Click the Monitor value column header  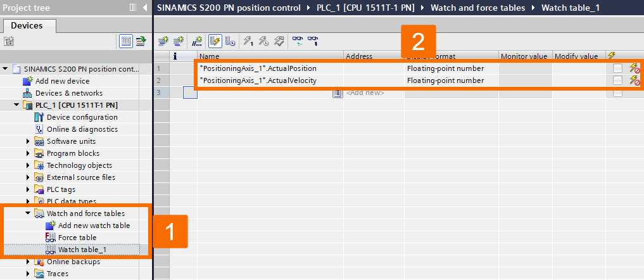point(526,56)
